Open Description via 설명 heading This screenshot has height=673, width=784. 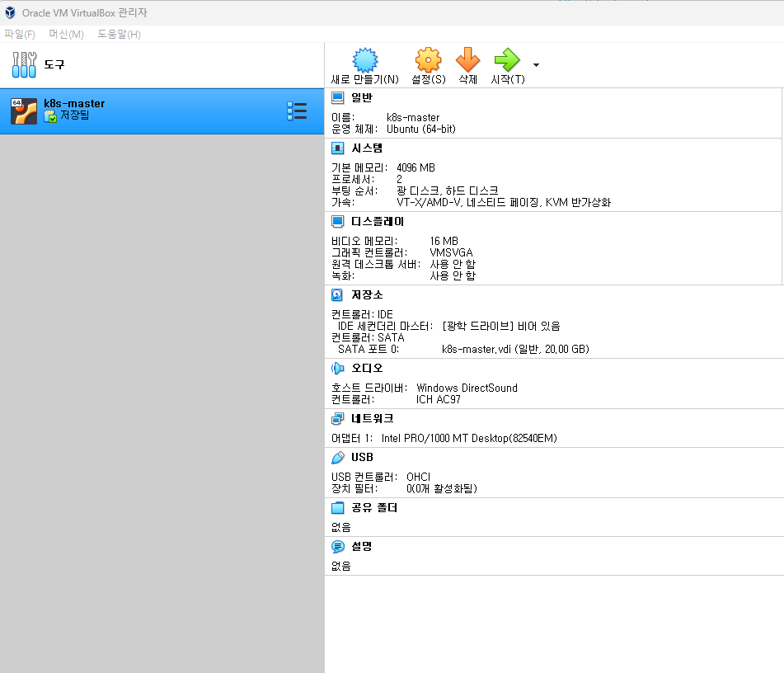362,547
